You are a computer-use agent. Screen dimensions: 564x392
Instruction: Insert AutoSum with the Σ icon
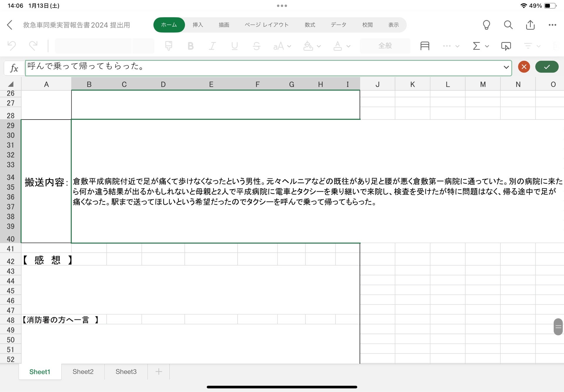pos(475,46)
